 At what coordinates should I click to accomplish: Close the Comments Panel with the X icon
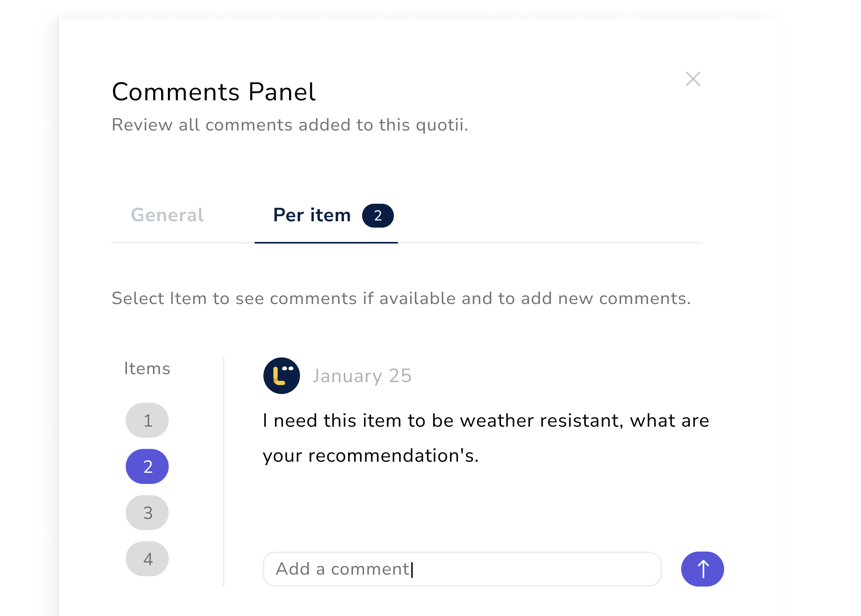pyautogui.click(x=693, y=79)
